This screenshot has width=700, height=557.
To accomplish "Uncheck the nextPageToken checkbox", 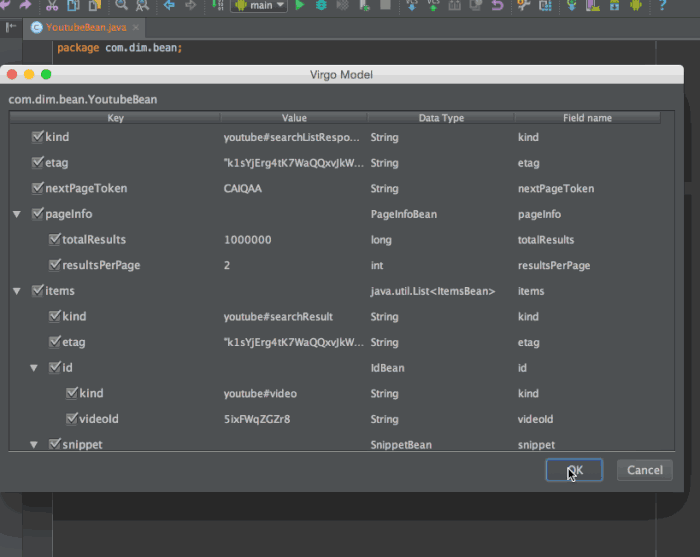I will pos(38,188).
